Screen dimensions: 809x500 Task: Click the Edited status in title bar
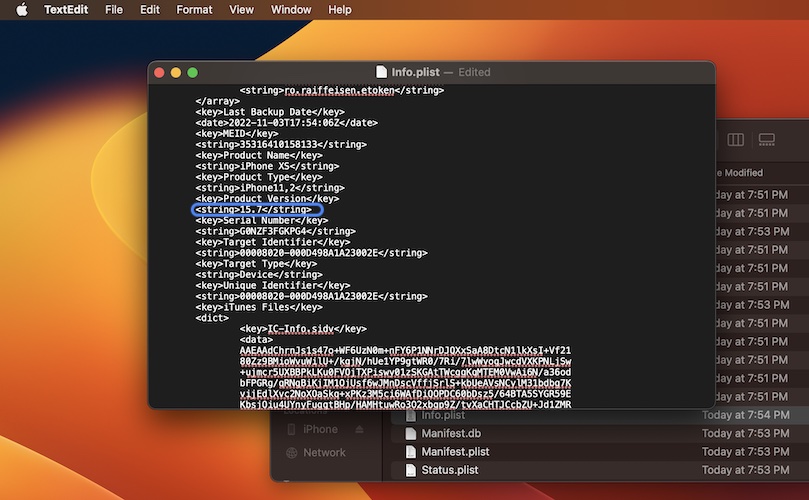coord(474,72)
